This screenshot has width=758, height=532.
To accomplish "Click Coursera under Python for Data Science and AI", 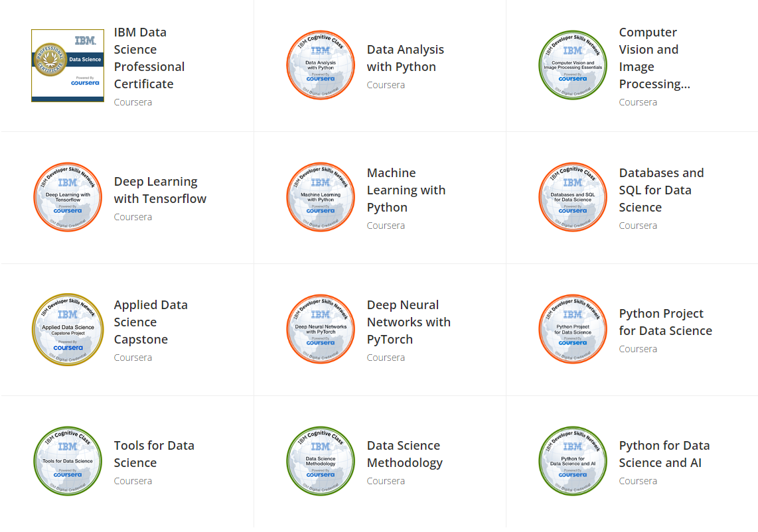I will point(638,480).
